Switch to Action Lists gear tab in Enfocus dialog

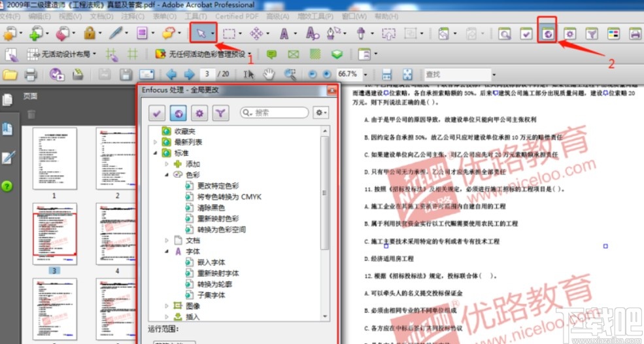[x=199, y=113]
